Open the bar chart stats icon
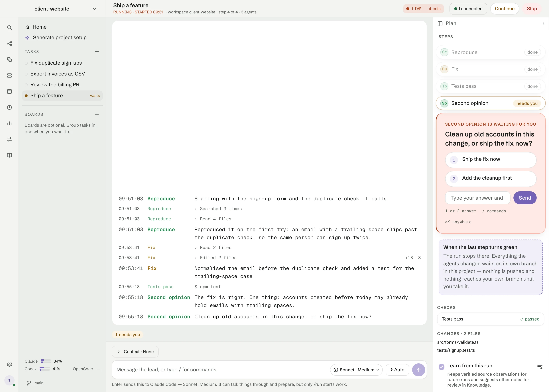Viewport: 549px width, 392px height. click(x=9, y=123)
